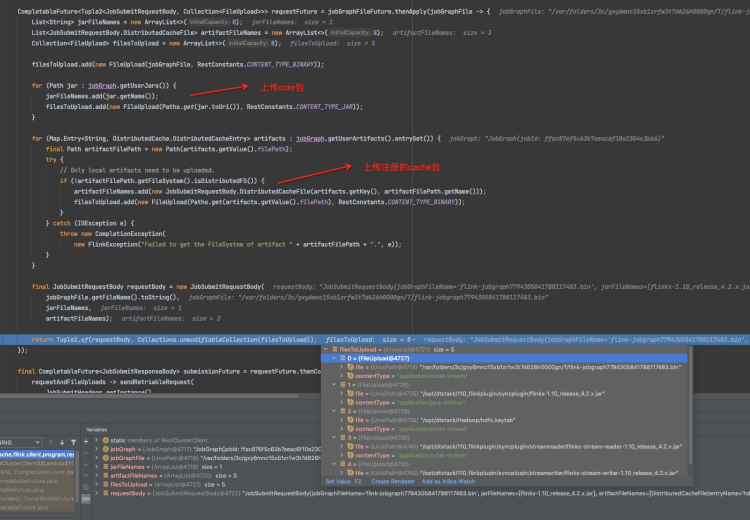Click the move watch up triangle icon

[86, 465]
